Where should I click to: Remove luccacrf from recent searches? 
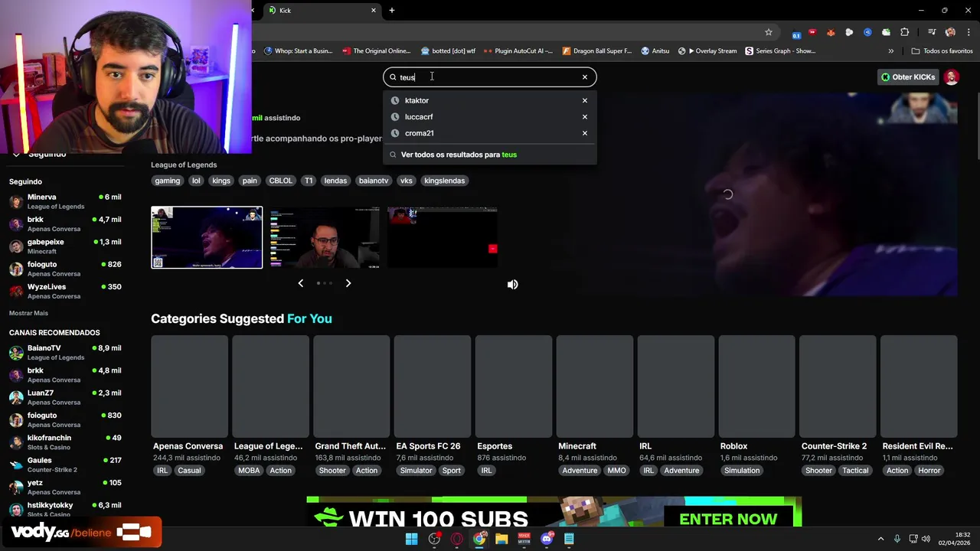[585, 116]
